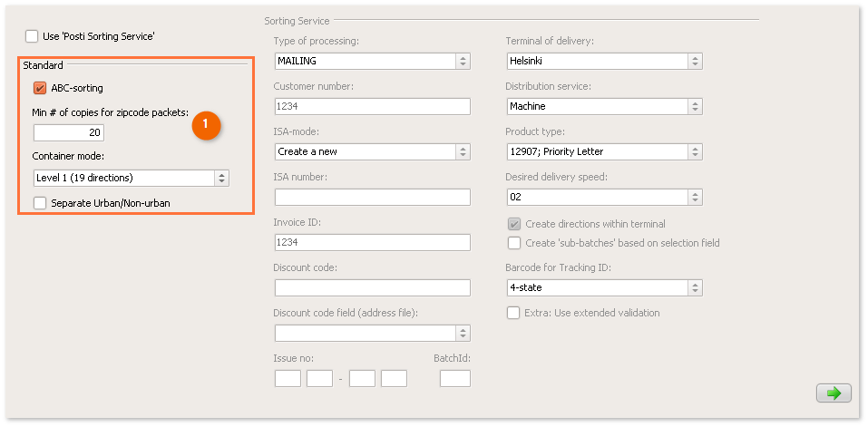Viewport: 868px width, 427px height.
Task: Click the orange number 1 callout marker
Action: click(207, 125)
